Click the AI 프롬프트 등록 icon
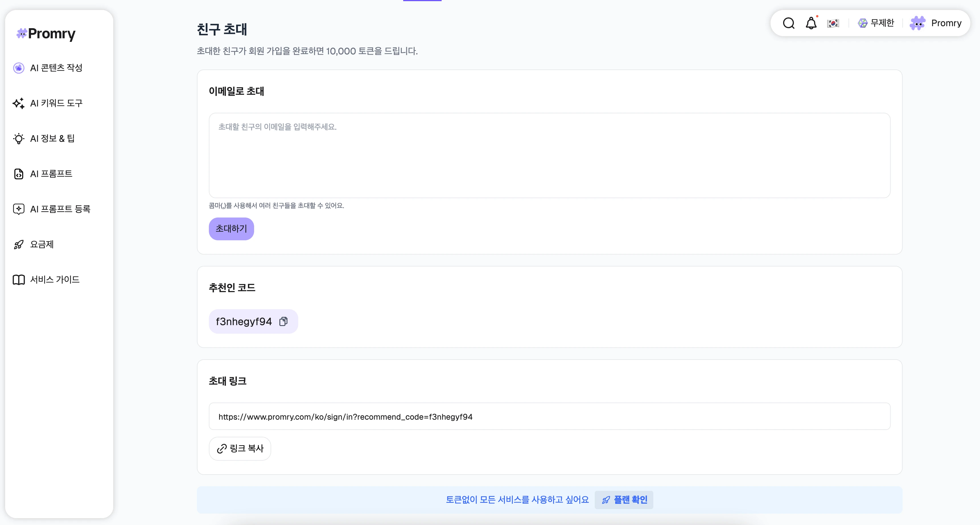Viewport: 980px width, 525px height. click(19, 209)
